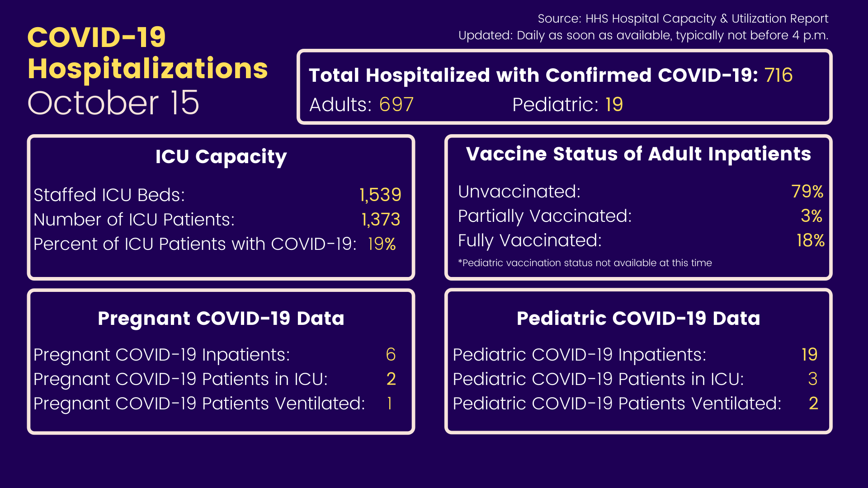Click the Adults count 697
This screenshot has height=488, width=868.
pyautogui.click(x=396, y=105)
